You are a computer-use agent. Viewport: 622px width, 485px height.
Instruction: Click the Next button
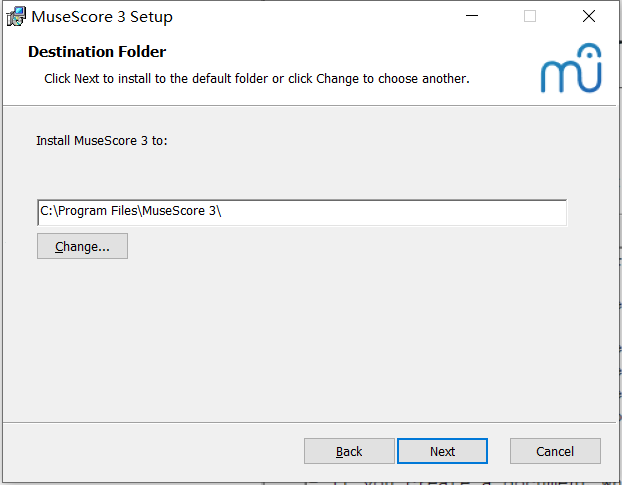click(442, 451)
